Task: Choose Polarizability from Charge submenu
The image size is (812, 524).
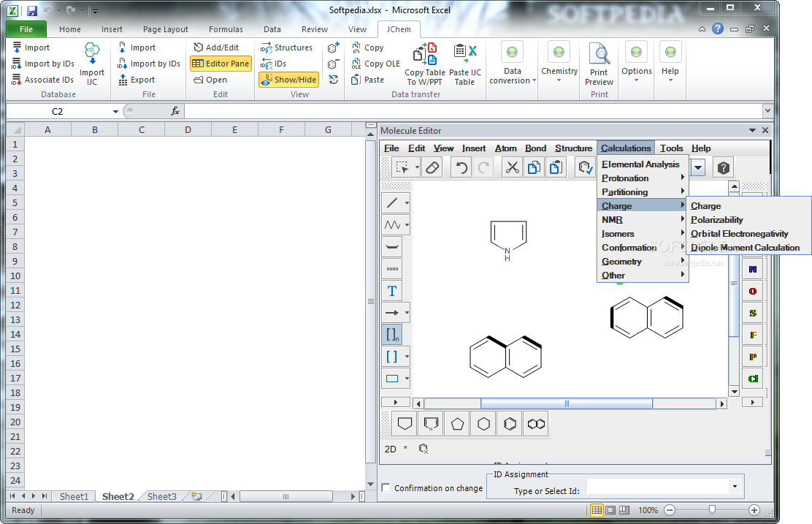Action: pyautogui.click(x=717, y=220)
